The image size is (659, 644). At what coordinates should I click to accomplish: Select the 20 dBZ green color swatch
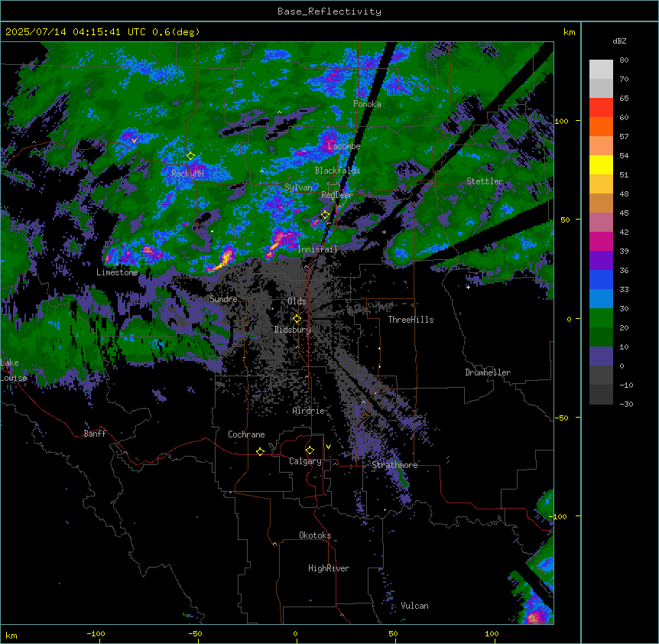click(x=601, y=318)
